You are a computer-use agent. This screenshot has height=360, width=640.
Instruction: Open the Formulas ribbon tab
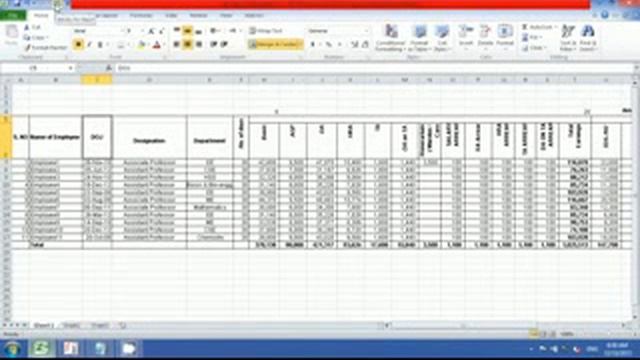pyautogui.click(x=141, y=16)
